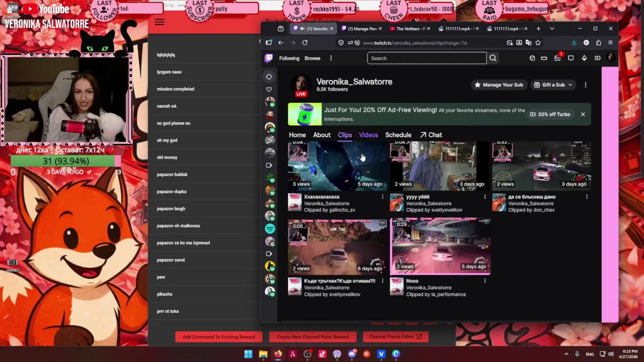The width and height of the screenshot is (644, 362).
Task: Open Twitch whispers chat bubble icon
Action: [x=571, y=58]
